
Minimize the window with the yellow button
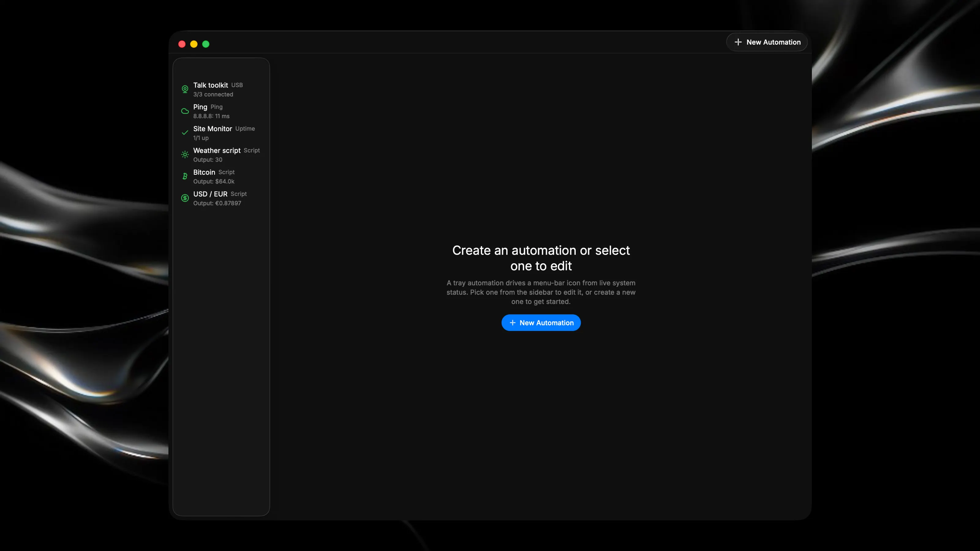194,44
